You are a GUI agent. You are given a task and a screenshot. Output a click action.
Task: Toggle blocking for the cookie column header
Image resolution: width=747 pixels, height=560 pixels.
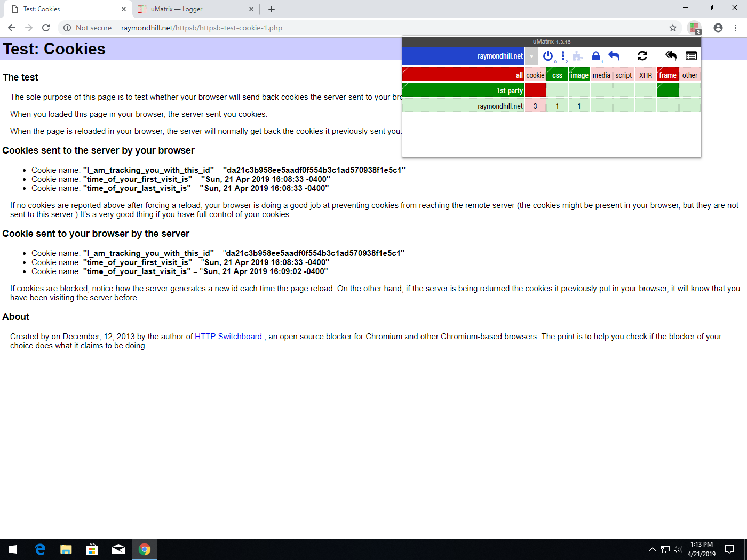(x=535, y=75)
